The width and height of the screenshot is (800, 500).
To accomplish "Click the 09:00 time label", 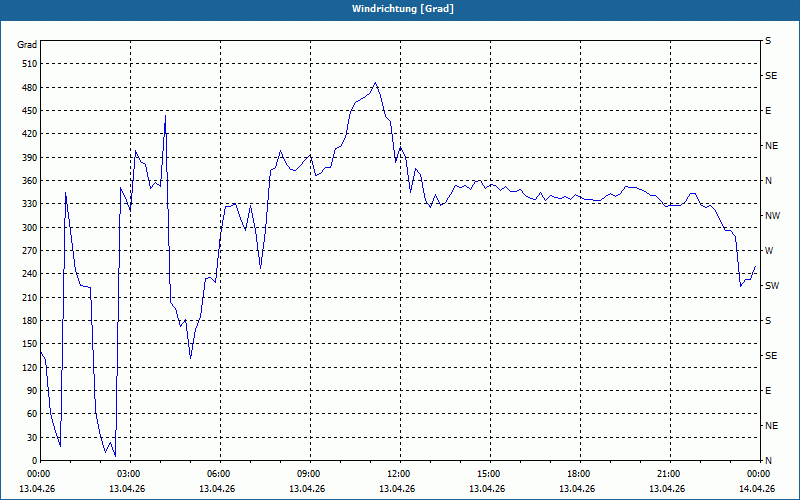I will (307, 474).
